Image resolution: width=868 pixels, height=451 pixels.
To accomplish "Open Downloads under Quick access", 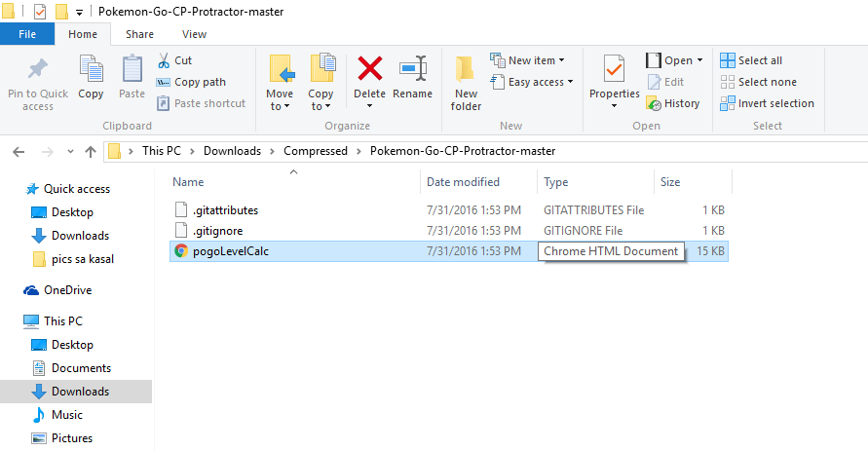I will [x=80, y=236].
